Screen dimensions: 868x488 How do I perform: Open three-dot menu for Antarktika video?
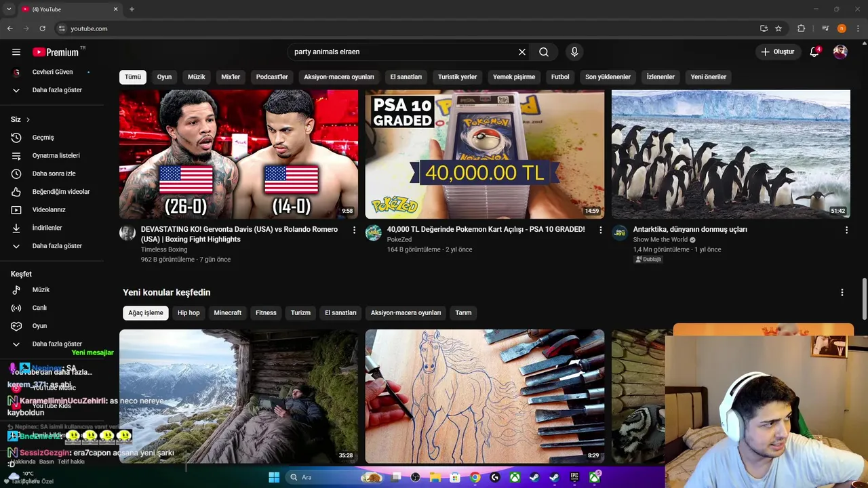(x=846, y=230)
